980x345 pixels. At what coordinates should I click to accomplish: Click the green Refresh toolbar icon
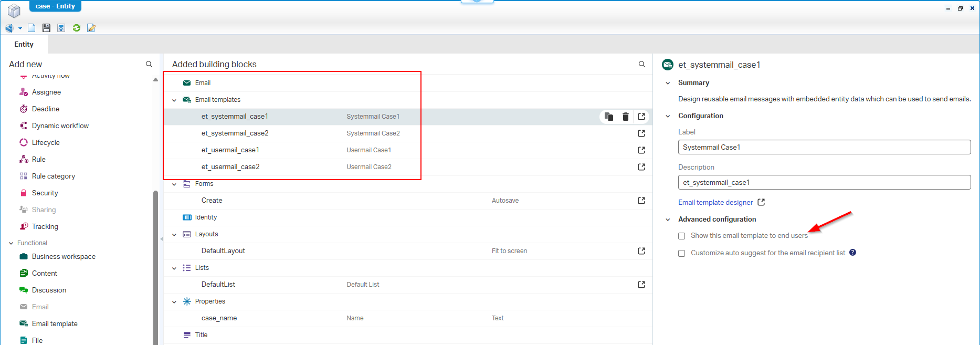[77, 28]
